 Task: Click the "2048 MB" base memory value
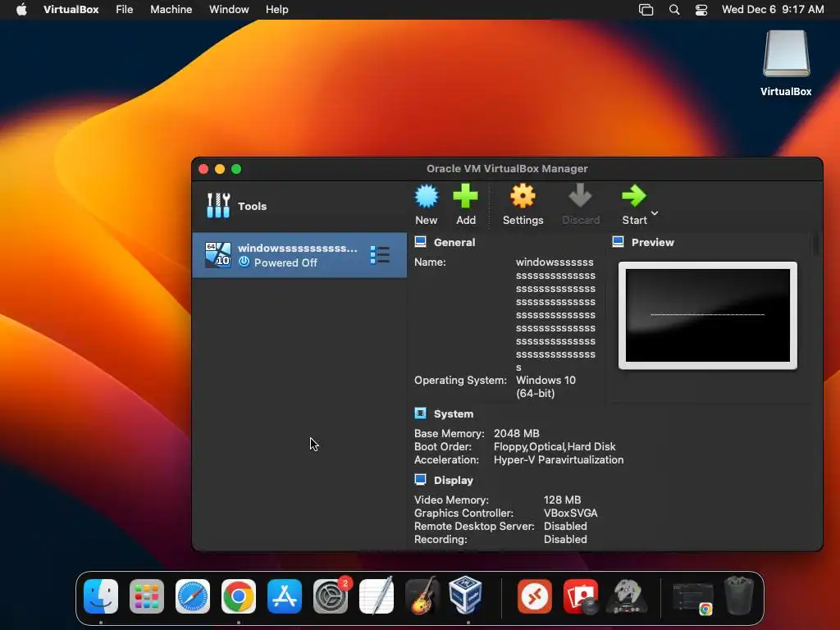517,433
